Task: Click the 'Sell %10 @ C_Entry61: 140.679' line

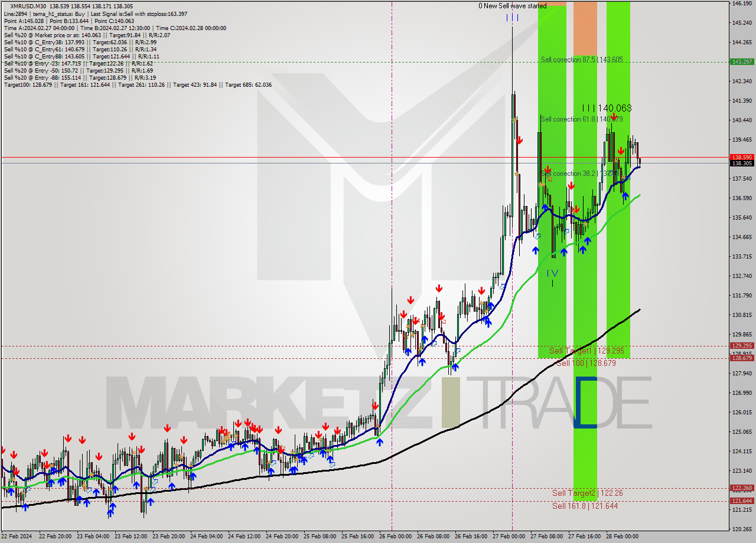Action: click(80, 49)
